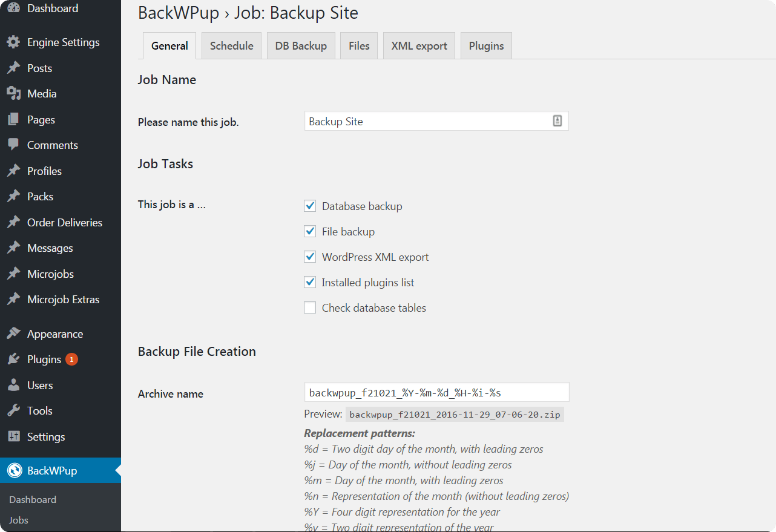Click the Pages icon in sidebar
The width and height of the screenshot is (776, 532).
pyautogui.click(x=13, y=119)
